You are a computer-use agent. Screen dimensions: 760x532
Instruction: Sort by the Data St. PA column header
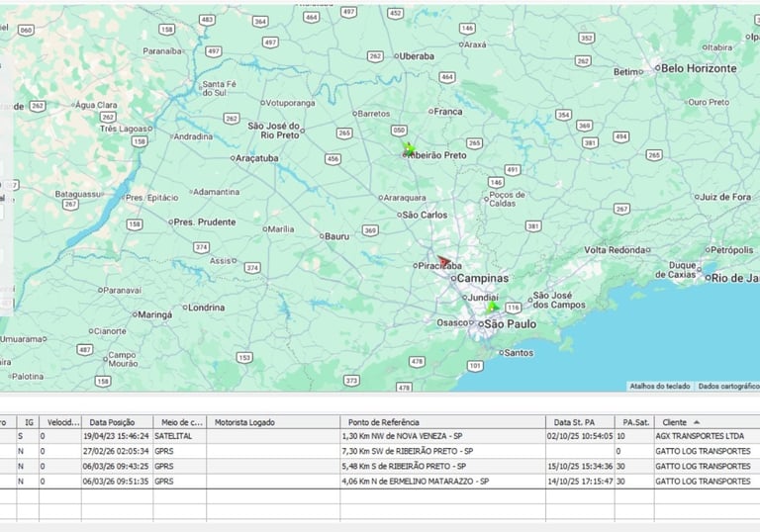[x=580, y=422]
